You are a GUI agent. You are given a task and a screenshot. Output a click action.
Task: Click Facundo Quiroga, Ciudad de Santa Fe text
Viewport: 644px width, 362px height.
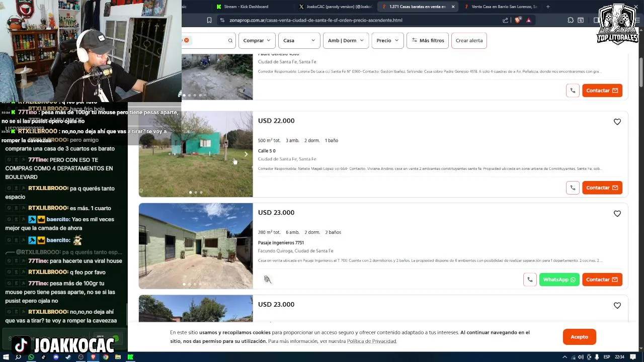click(295, 251)
